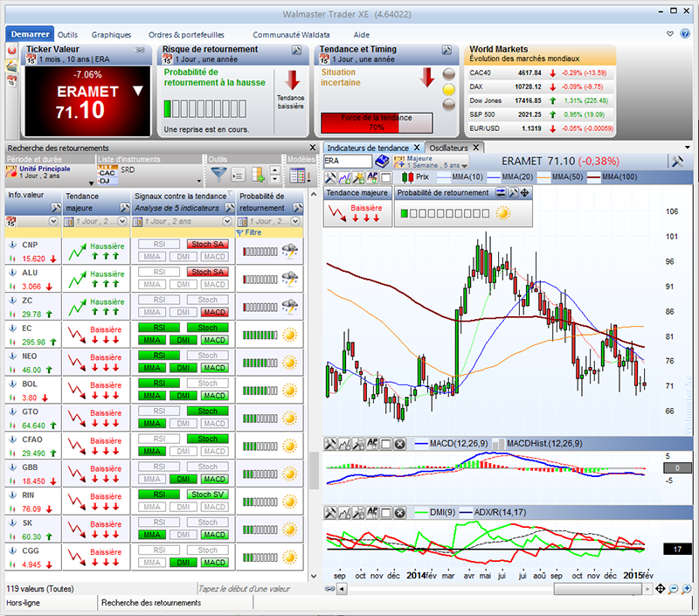Open the filter funnel tool in Outils
This screenshot has height=616, width=699.
tap(218, 174)
